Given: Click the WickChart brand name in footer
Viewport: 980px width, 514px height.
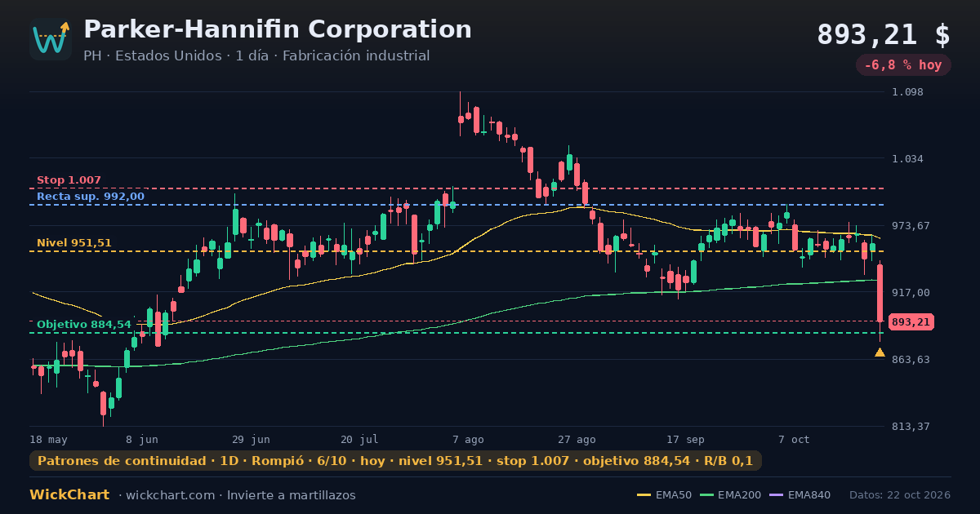Looking at the screenshot, I should tap(69, 495).
